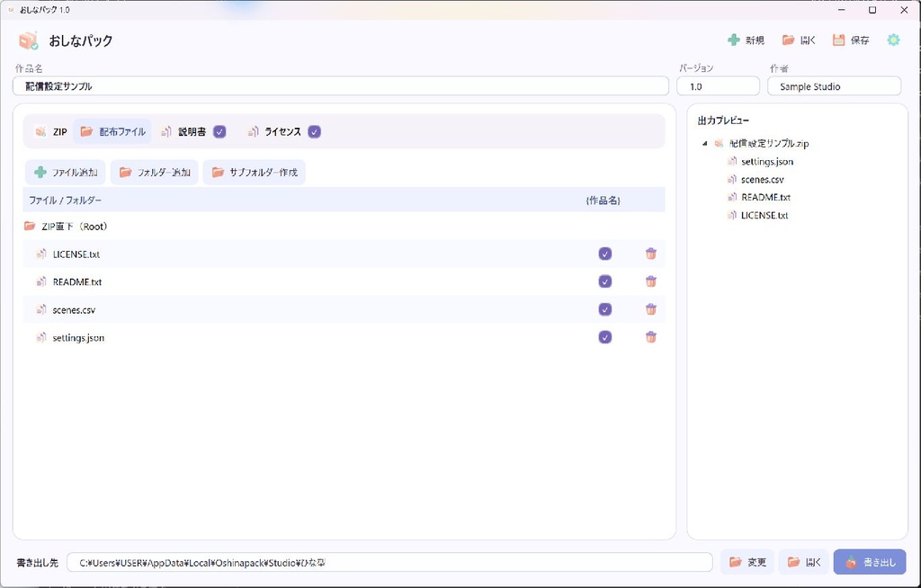Click the file icon beside scenes.csv in list

[41, 309]
